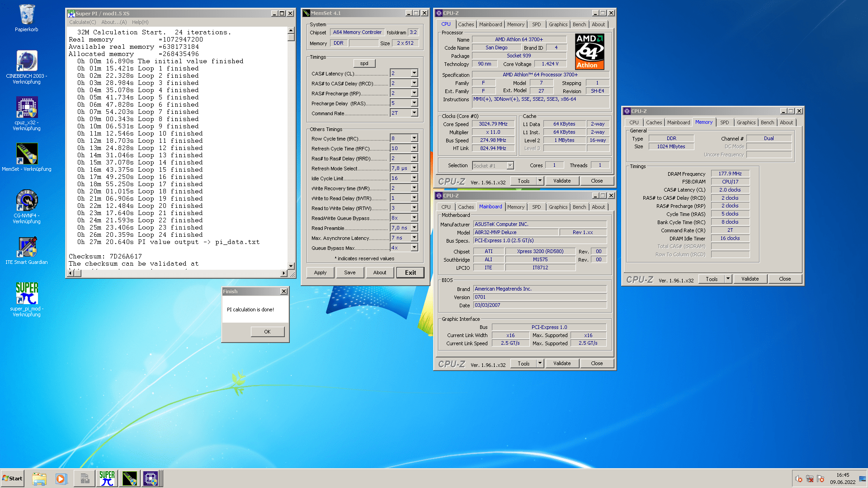Click the 'Checksum: 7D26A617' line in Super PI
868x488 pixels.
[x=105, y=256]
